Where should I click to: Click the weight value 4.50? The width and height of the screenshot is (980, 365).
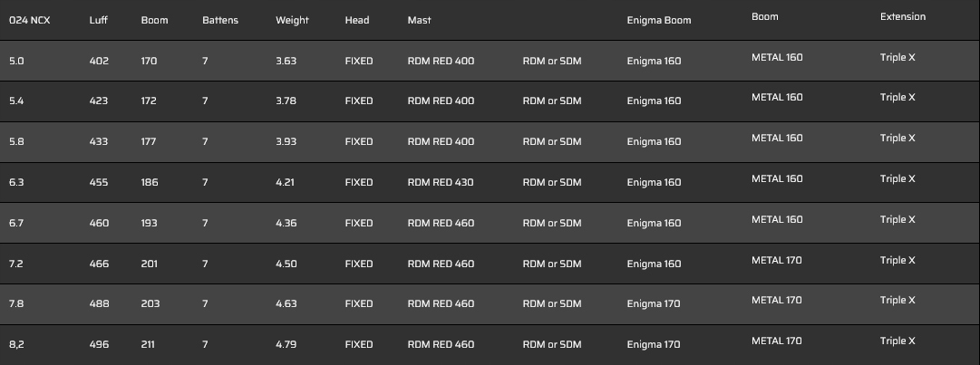[286, 264]
